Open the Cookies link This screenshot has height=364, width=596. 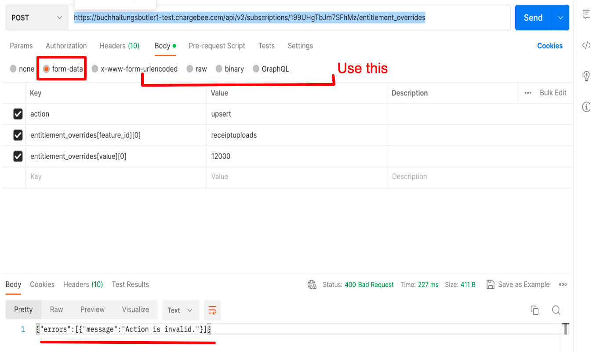pyautogui.click(x=549, y=46)
